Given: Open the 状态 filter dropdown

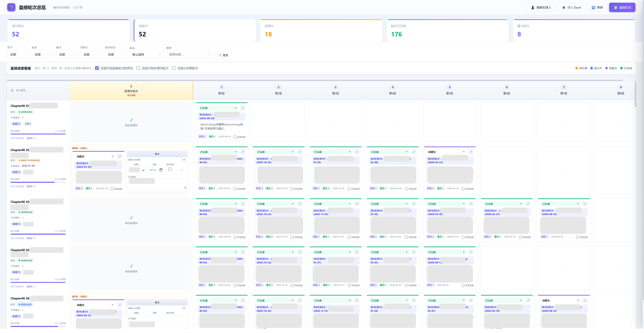Looking at the screenshot, I should point(42,54).
